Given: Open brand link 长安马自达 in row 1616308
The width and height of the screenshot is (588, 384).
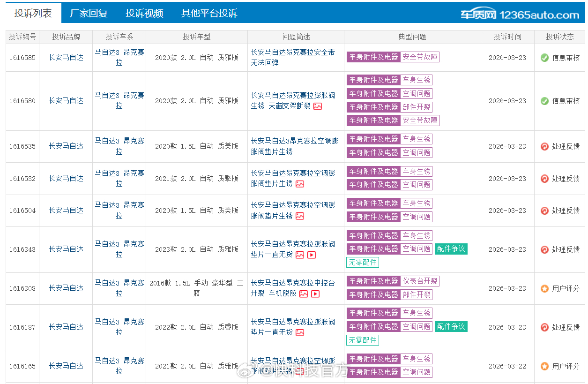Looking at the screenshot, I should click(66, 288).
